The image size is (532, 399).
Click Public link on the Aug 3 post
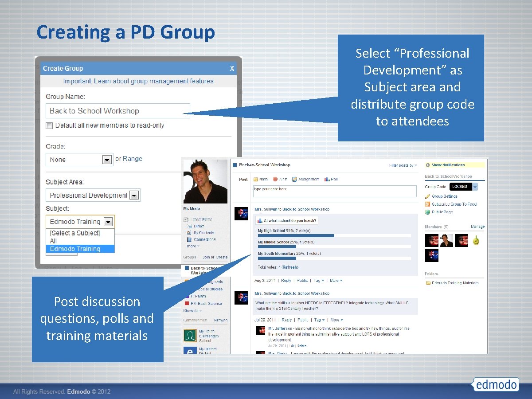coord(302,281)
